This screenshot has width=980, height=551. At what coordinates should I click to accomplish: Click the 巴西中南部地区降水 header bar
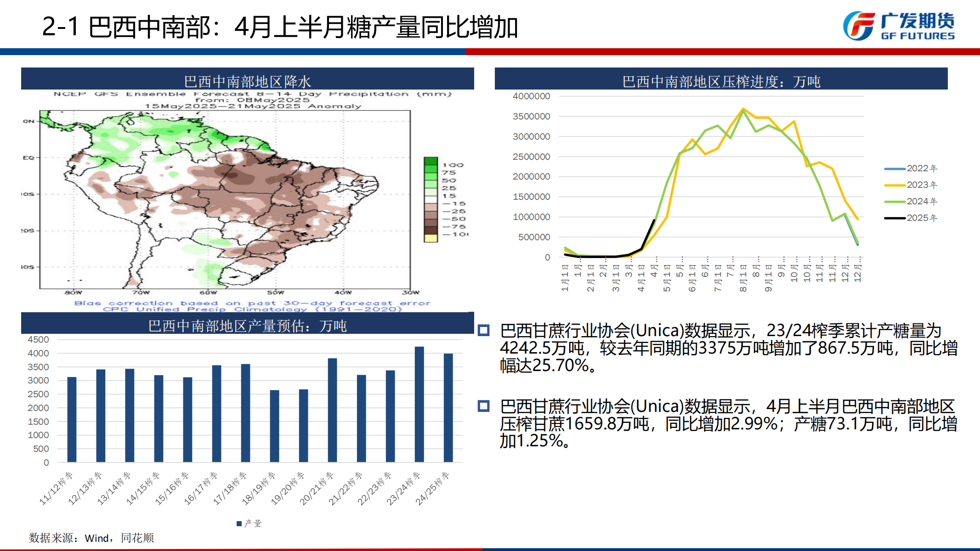coord(247,81)
